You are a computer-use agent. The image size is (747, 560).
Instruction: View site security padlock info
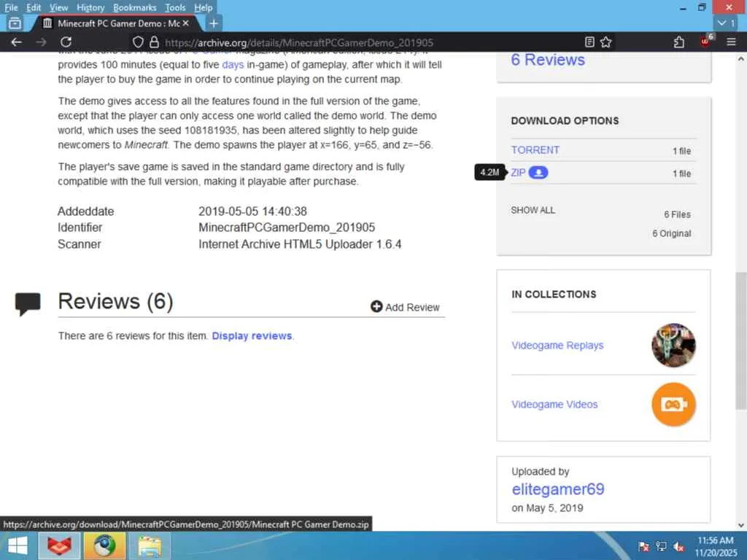154,42
